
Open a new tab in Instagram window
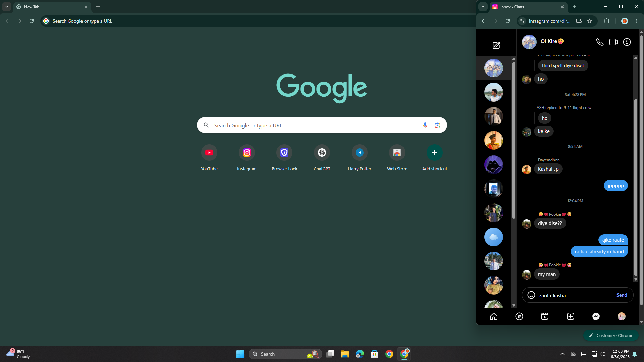click(574, 7)
